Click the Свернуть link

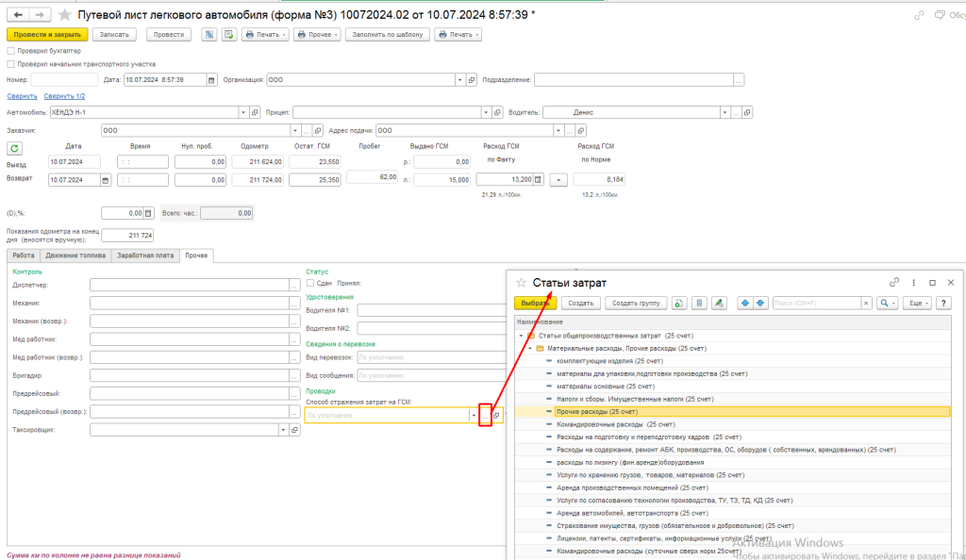pyautogui.click(x=23, y=96)
